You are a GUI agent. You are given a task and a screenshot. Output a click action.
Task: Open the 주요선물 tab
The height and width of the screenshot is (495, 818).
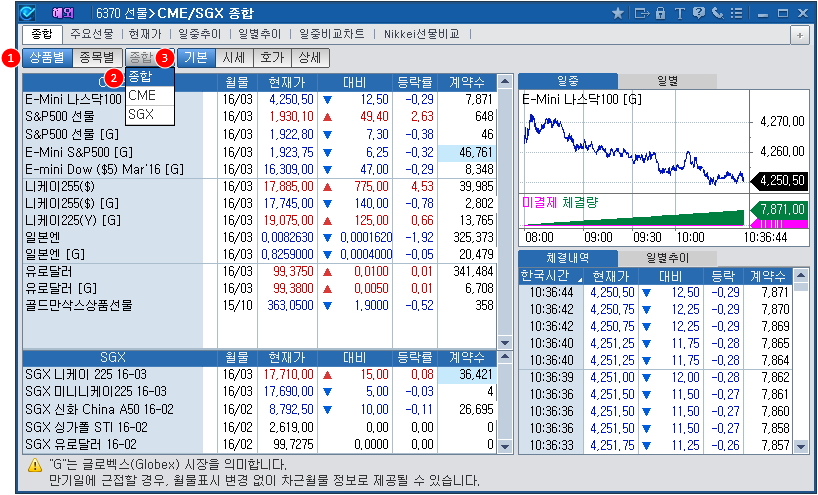point(92,34)
